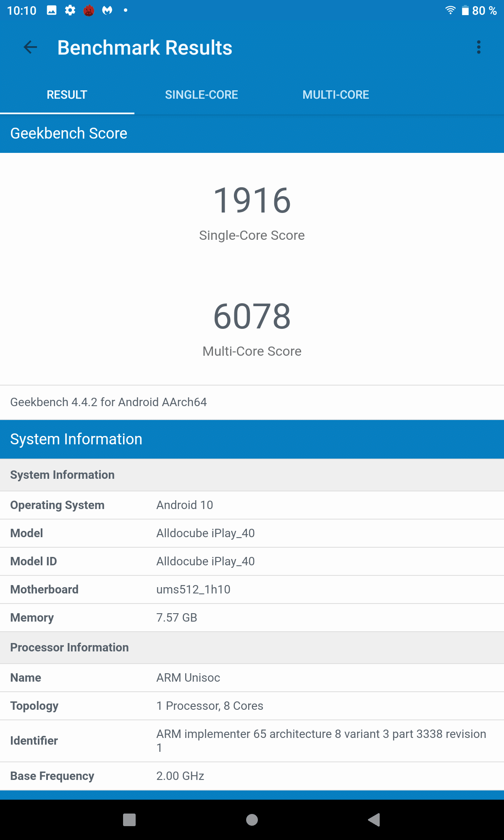Viewport: 504px width, 840px height.
Task: Tap the 10:10 clock in status bar
Action: pyautogui.click(x=22, y=10)
